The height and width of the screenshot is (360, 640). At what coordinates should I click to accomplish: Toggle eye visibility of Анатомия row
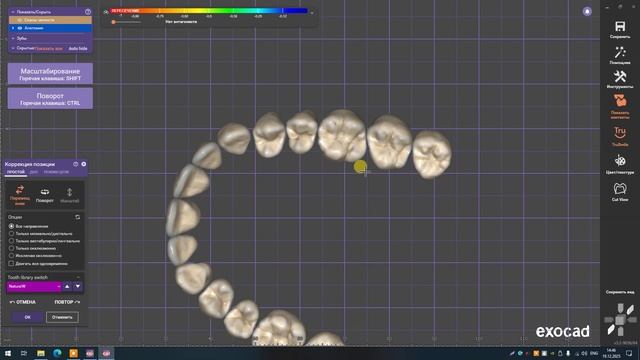pyautogui.click(x=20, y=28)
